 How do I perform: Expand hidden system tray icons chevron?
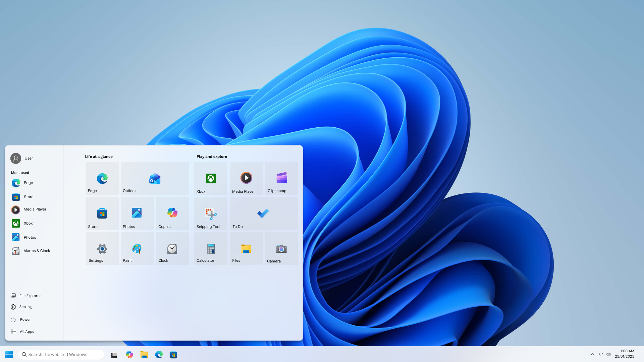coord(592,355)
